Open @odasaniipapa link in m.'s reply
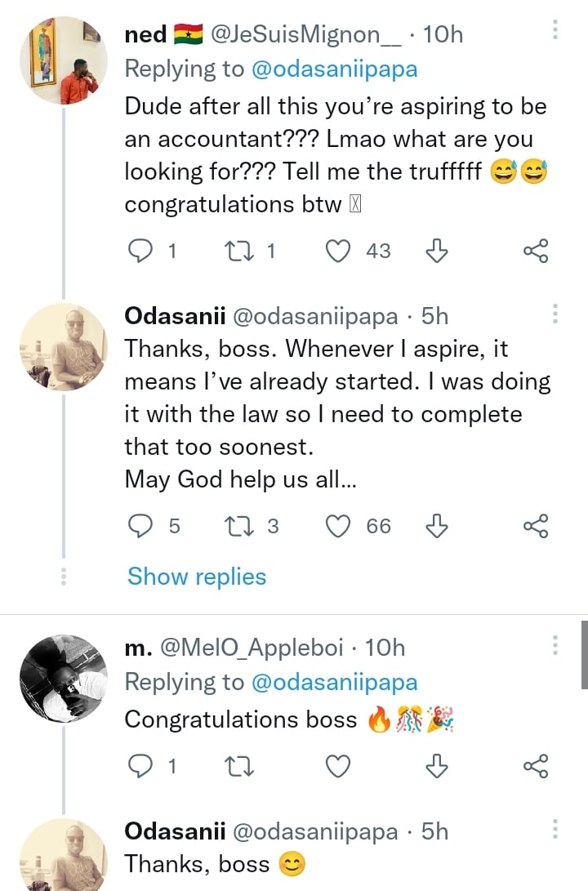The image size is (588, 891). tap(333, 682)
